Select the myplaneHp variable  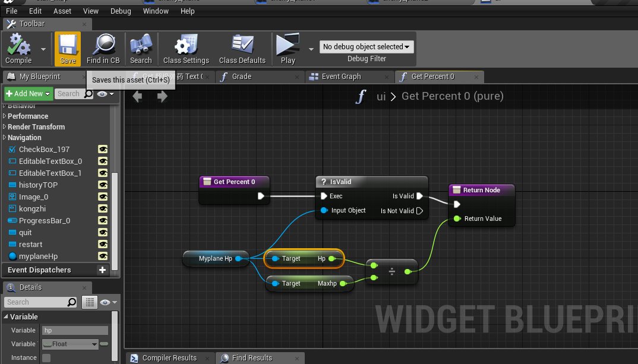pyautogui.click(x=38, y=256)
